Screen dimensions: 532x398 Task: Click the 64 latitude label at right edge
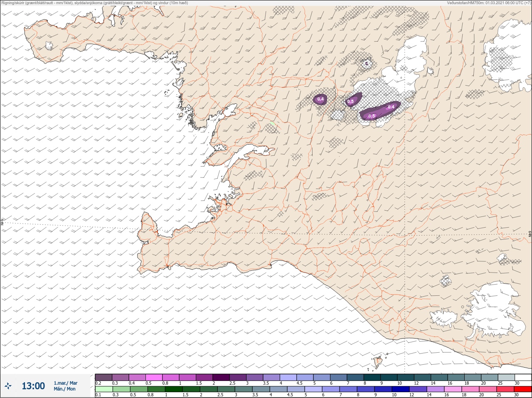pos(530,234)
